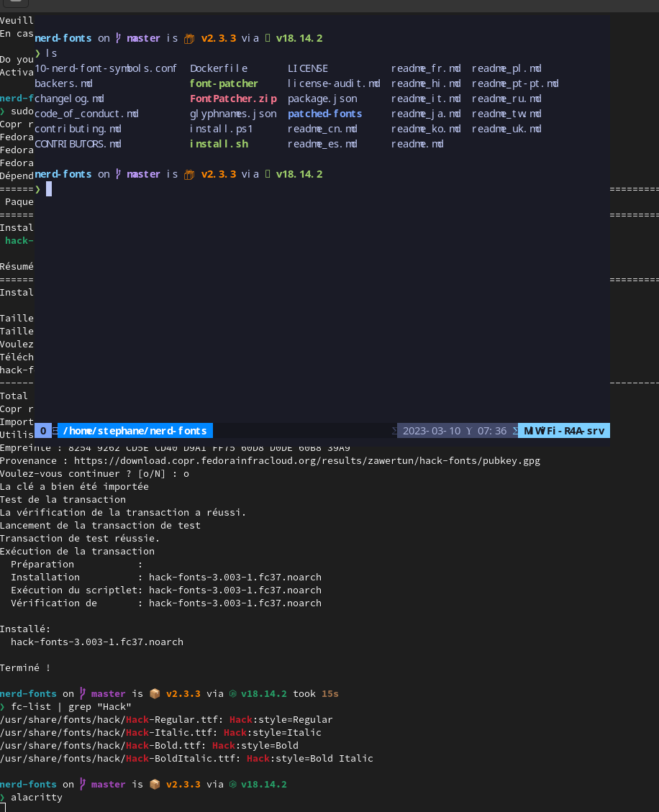Click the MiWiFi-R4A-srv network name in the status bar
This screenshot has width=659, height=812.
click(563, 431)
